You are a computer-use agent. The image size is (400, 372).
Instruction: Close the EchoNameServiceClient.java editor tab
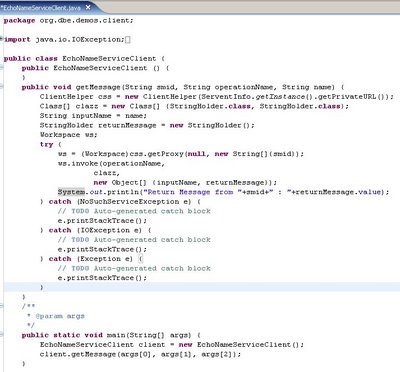tap(88, 7)
